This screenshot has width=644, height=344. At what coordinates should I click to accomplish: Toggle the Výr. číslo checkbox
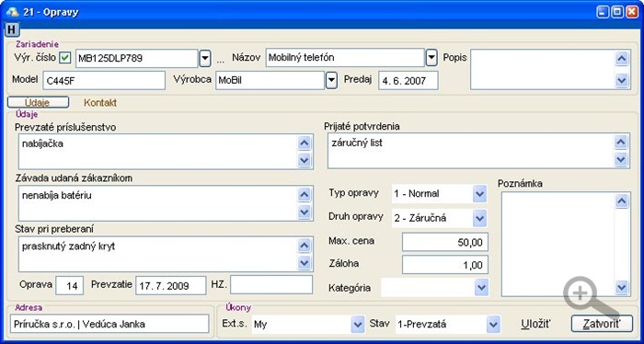64,58
